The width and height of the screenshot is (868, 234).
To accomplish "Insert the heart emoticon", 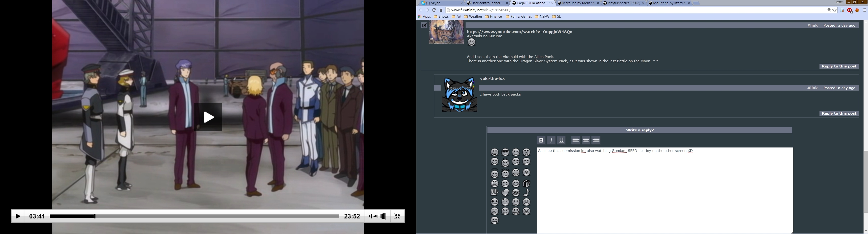I will pyautogui.click(x=505, y=192).
